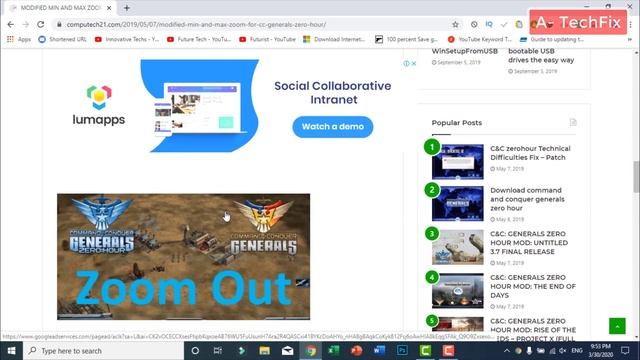Go back using browser back arrow
The width and height of the screenshot is (640, 360).
coord(11,24)
